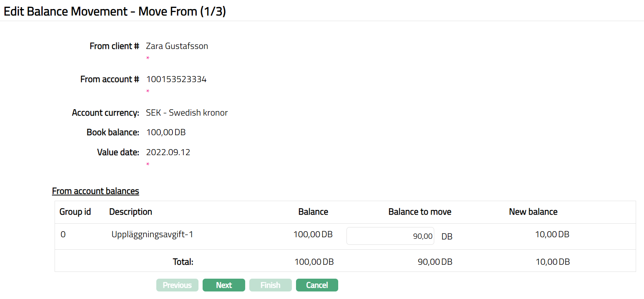Viewport: 644px width, 299px height.
Task: Click the Edit Balance Movement page title
Action: [x=114, y=11]
